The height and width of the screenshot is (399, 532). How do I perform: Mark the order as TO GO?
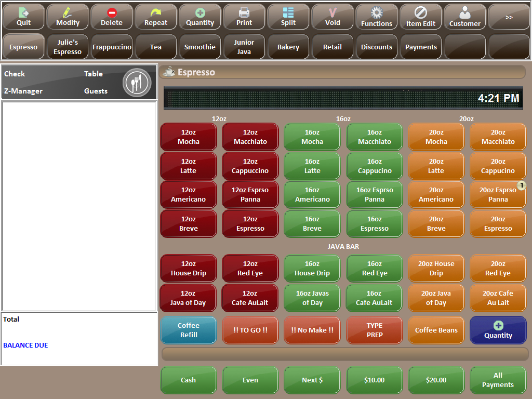[x=250, y=330]
